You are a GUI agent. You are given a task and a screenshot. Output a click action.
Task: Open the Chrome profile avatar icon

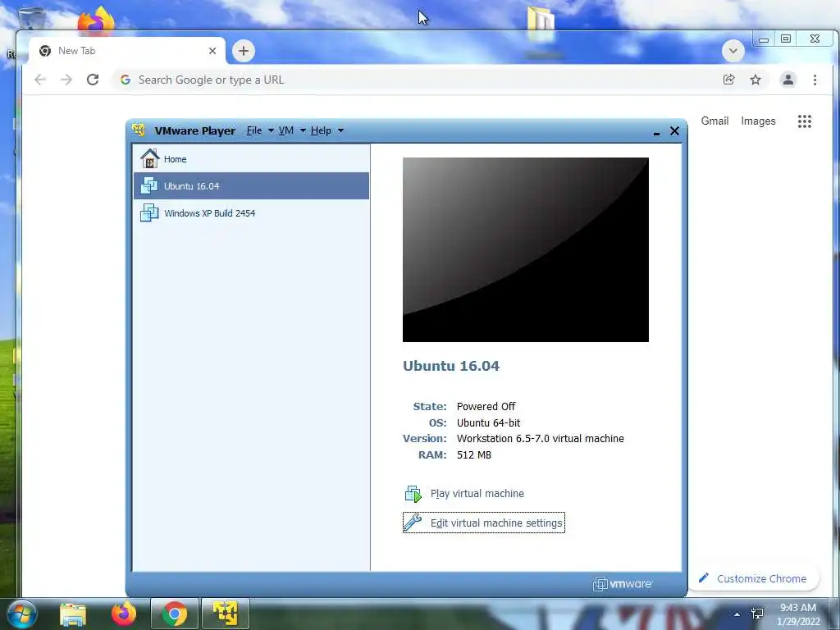click(788, 80)
